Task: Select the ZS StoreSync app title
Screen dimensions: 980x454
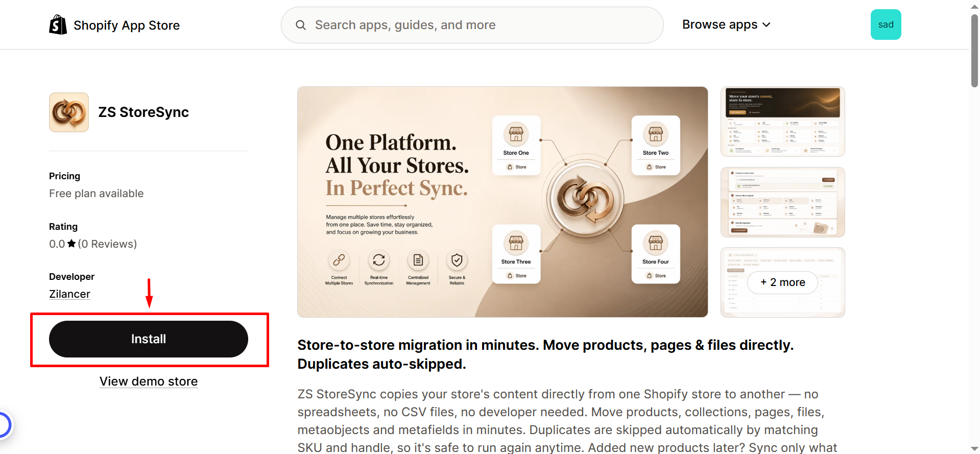Action: (144, 112)
